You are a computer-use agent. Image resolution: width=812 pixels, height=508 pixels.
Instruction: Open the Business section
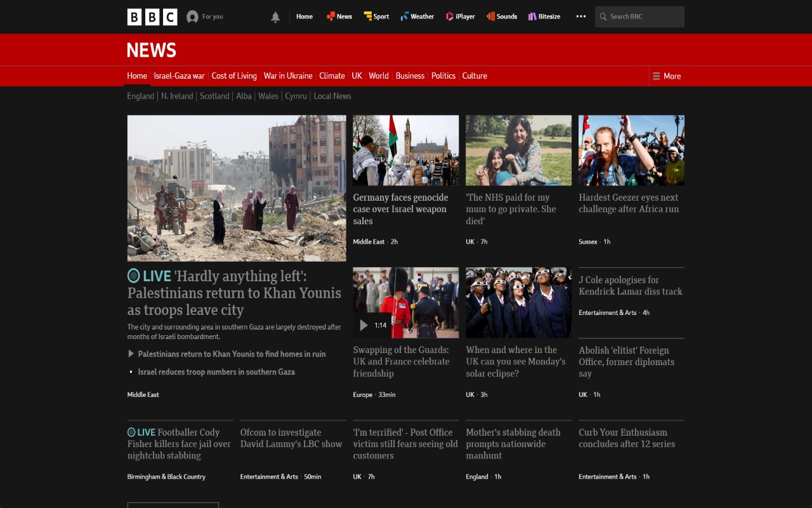click(410, 76)
